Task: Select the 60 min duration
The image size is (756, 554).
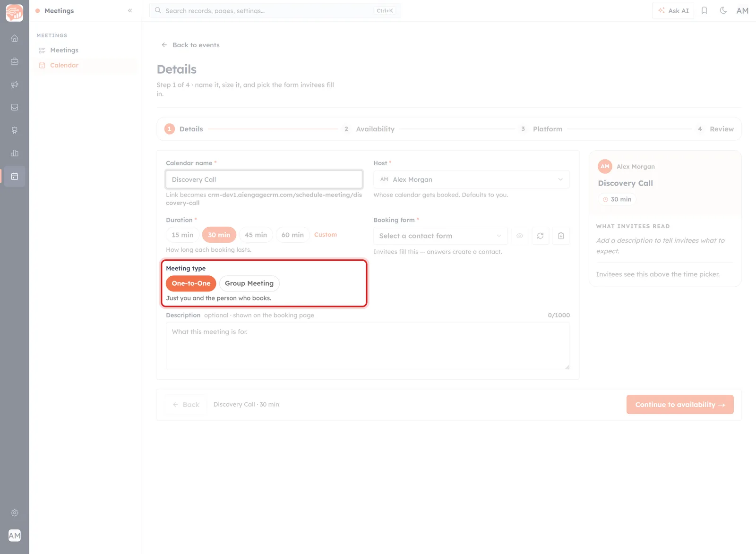Action: [292, 235]
